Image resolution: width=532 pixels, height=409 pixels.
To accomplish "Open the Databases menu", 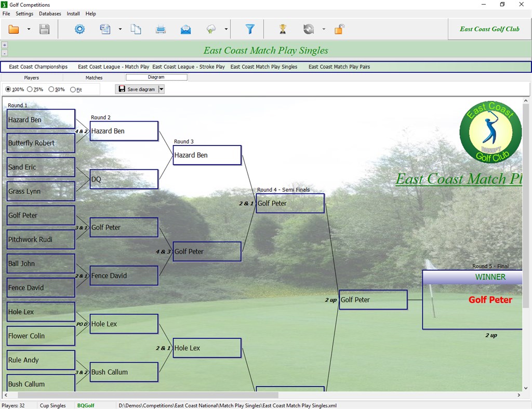I will 50,14.
